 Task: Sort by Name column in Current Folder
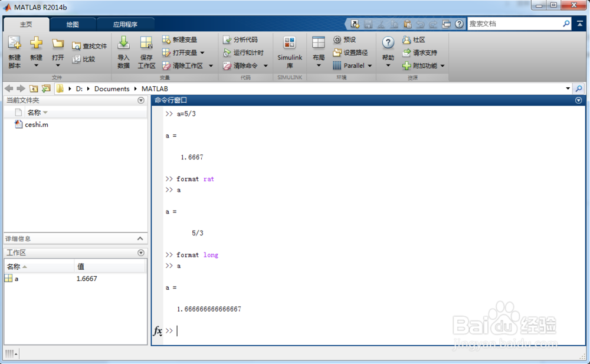click(x=37, y=113)
